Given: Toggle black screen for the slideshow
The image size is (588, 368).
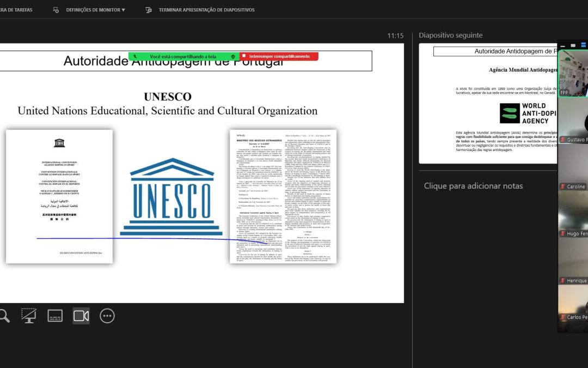Looking at the screenshot, I should pos(29,316).
